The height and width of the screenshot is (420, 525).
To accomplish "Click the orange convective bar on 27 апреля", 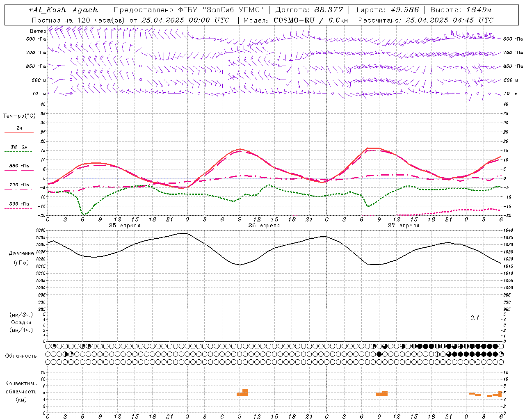I will coord(382,393).
